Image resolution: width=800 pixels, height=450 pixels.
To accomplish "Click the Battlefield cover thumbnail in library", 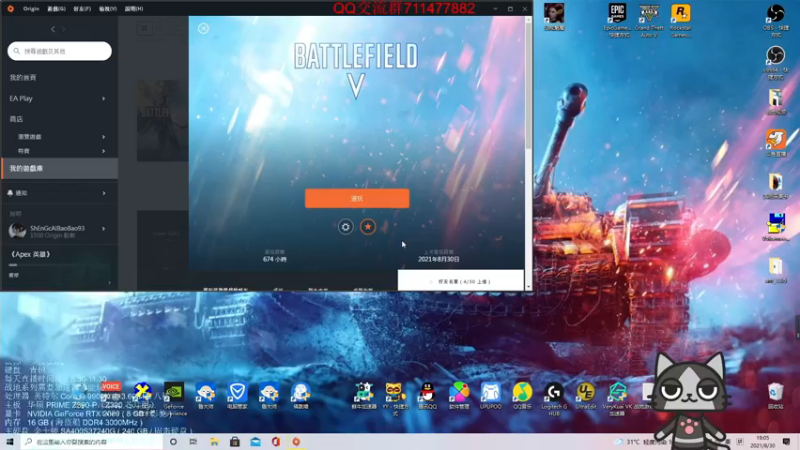I will (x=163, y=120).
